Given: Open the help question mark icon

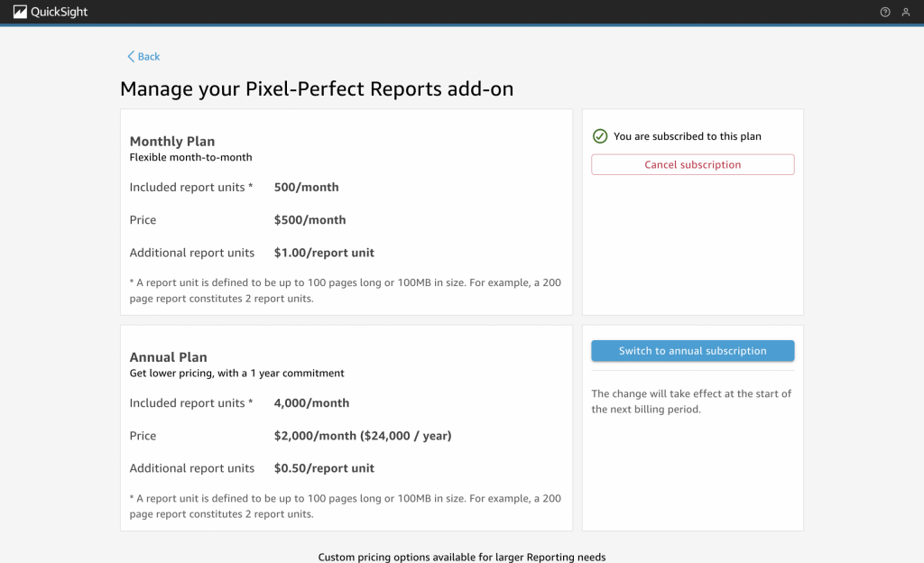Looking at the screenshot, I should (885, 12).
